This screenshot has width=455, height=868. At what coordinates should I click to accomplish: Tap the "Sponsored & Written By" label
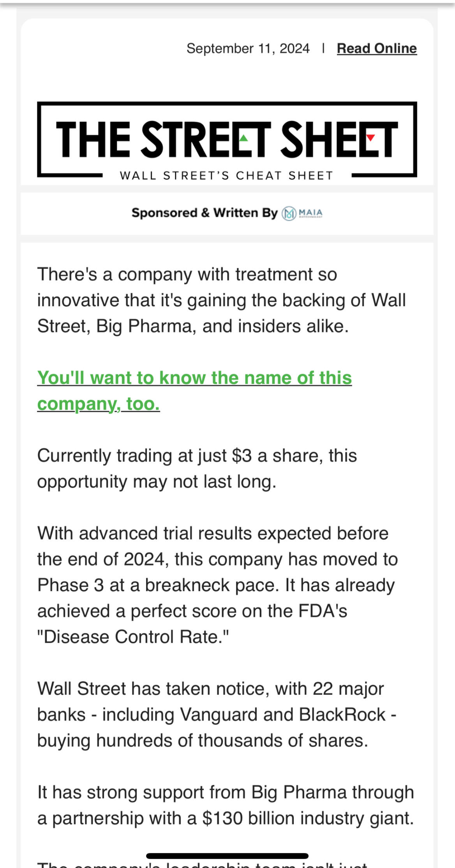pyautogui.click(x=204, y=213)
